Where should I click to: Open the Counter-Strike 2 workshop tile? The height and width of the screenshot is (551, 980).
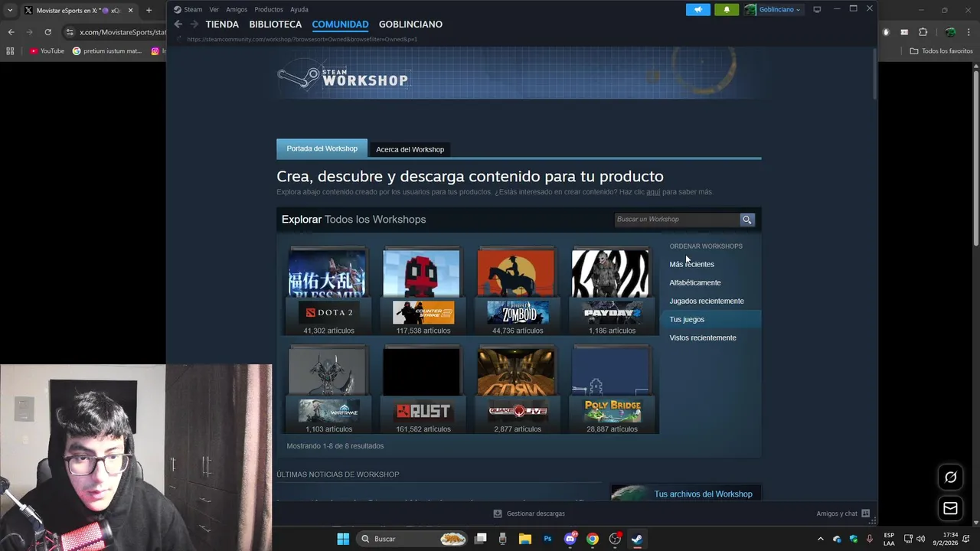coord(423,291)
